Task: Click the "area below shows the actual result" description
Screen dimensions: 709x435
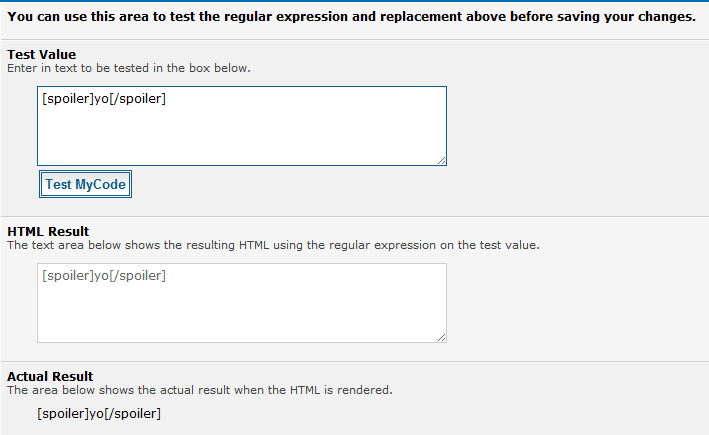Action: [x=200, y=390]
